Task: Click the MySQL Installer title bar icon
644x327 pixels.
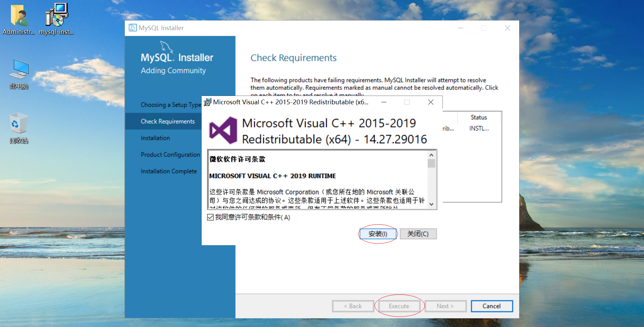Action: click(x=133, y=28)
